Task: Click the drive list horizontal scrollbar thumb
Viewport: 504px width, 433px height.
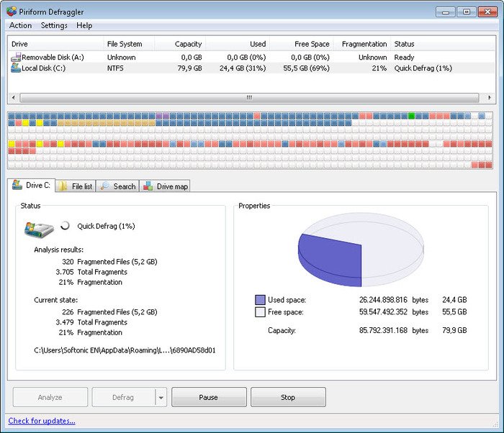Action: coord(249,97)
